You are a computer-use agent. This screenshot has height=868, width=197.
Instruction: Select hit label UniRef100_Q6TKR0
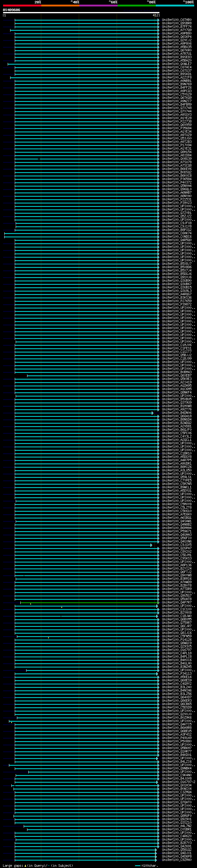177,50
